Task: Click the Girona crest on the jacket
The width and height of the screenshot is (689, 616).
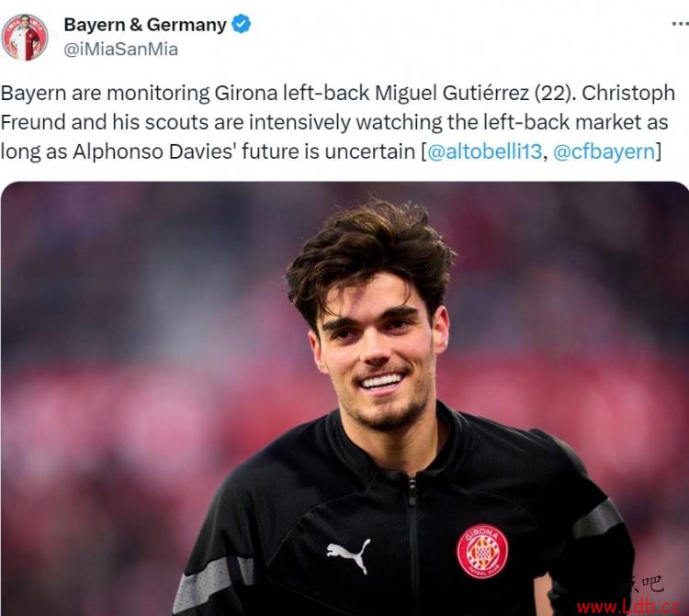Action: (482, 552)
